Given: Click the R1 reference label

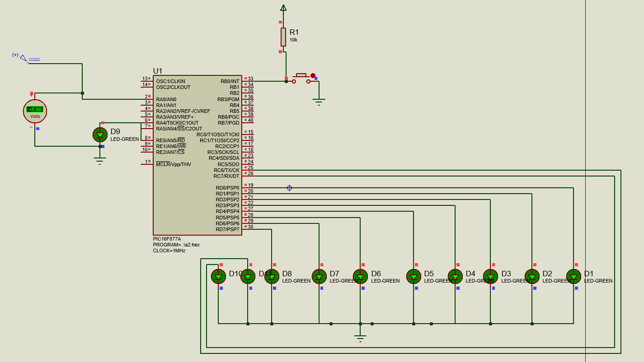Looking at the screenshot, I should (x=294, y=32).
